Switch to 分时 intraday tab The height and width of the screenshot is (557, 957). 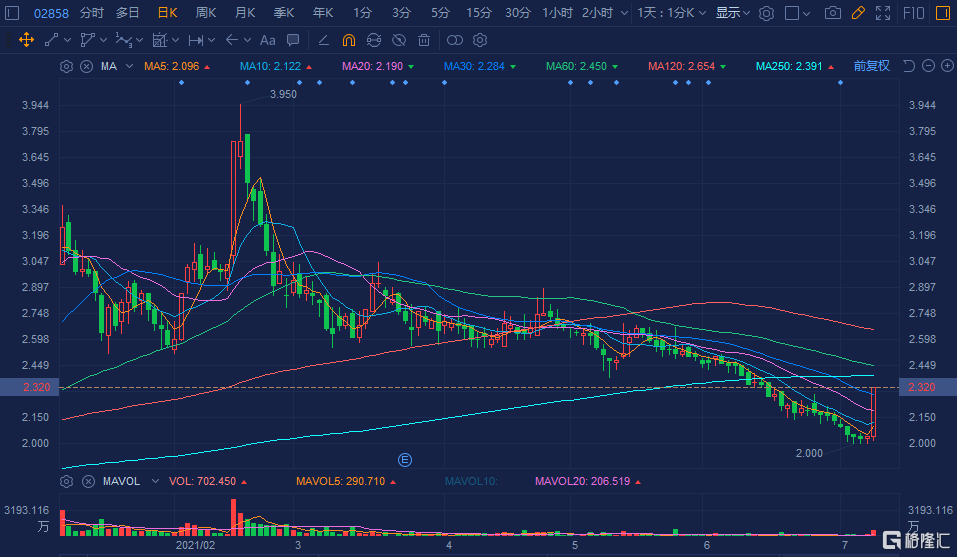[x=91, y=13]
